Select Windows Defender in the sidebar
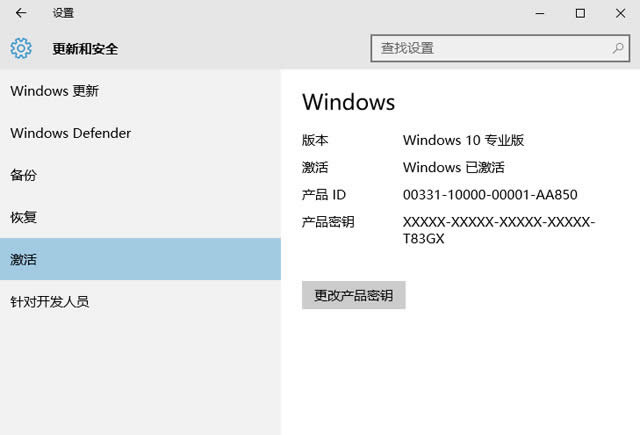The width and height of the screenshot is (640, 435). (x=71, y=133)
